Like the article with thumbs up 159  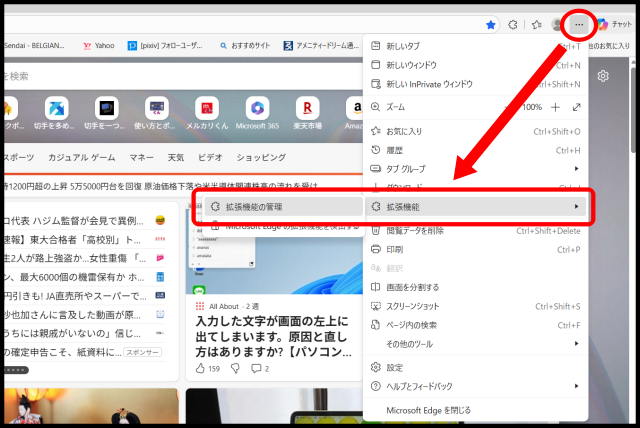point(207,369)
